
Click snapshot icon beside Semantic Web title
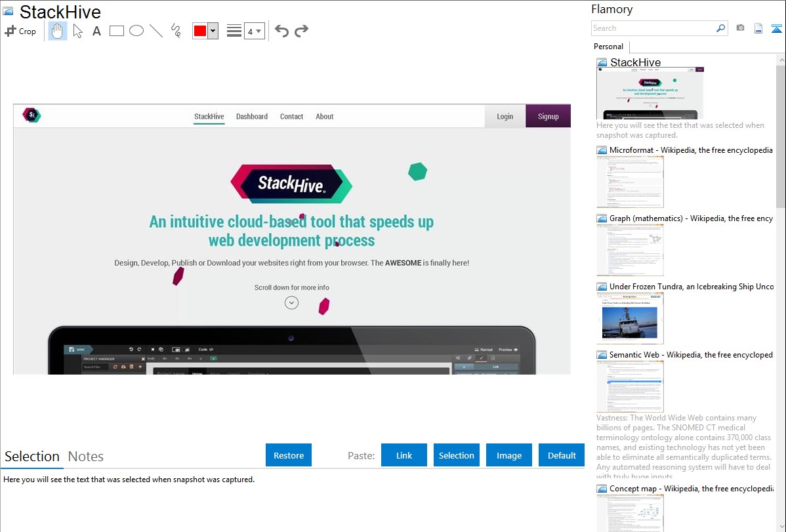coord(602,355)
